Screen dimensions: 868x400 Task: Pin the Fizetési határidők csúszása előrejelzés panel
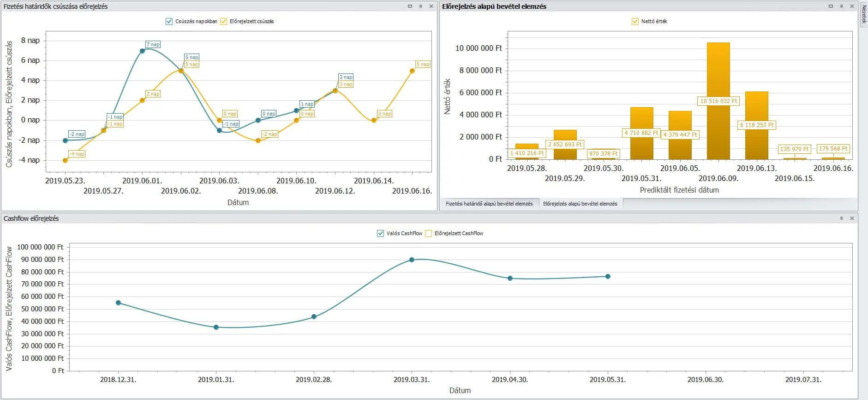[420, 6]
